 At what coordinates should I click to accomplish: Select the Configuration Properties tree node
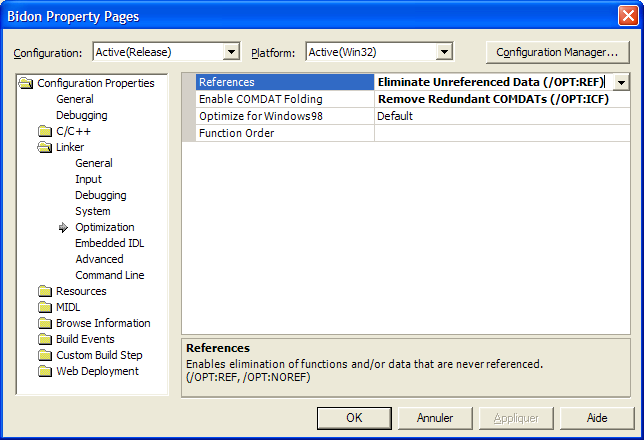96,83
